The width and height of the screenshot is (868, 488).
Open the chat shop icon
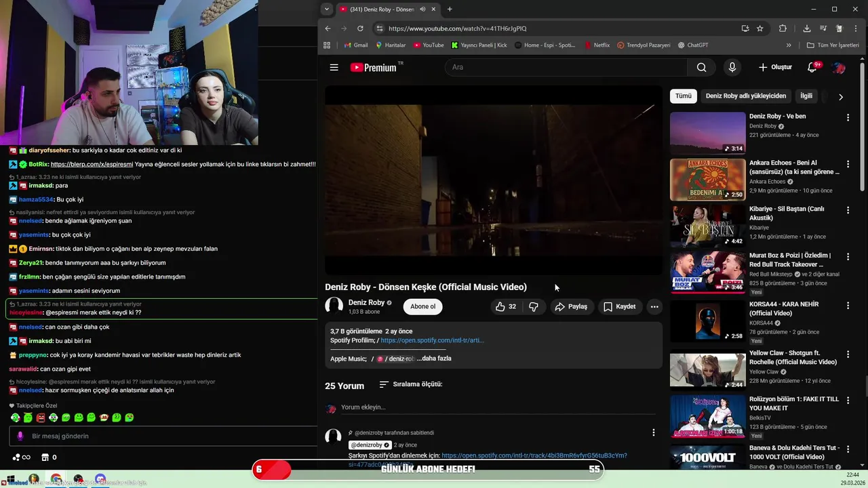pyautogui.click(x=45, y=457)
